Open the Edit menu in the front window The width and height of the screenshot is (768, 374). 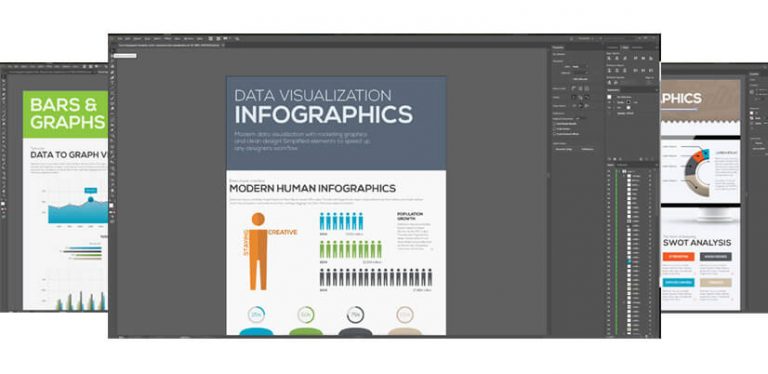[128, 39]
